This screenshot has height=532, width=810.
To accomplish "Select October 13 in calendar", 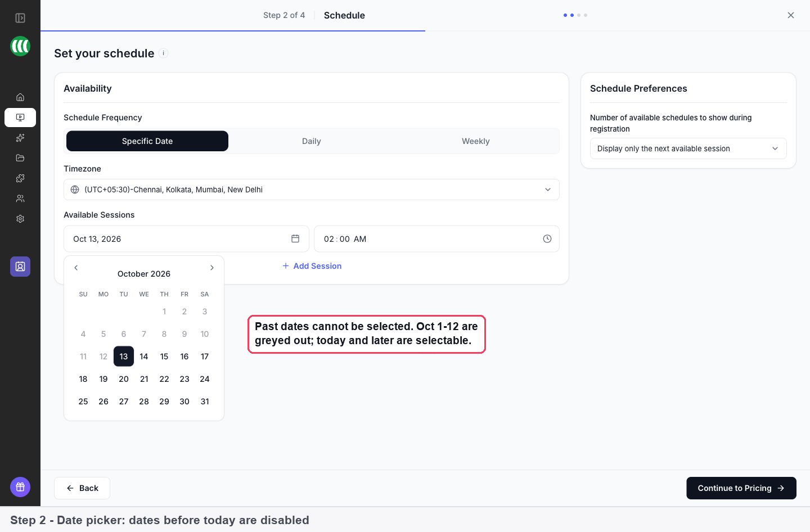I will [x=124, y=357].
